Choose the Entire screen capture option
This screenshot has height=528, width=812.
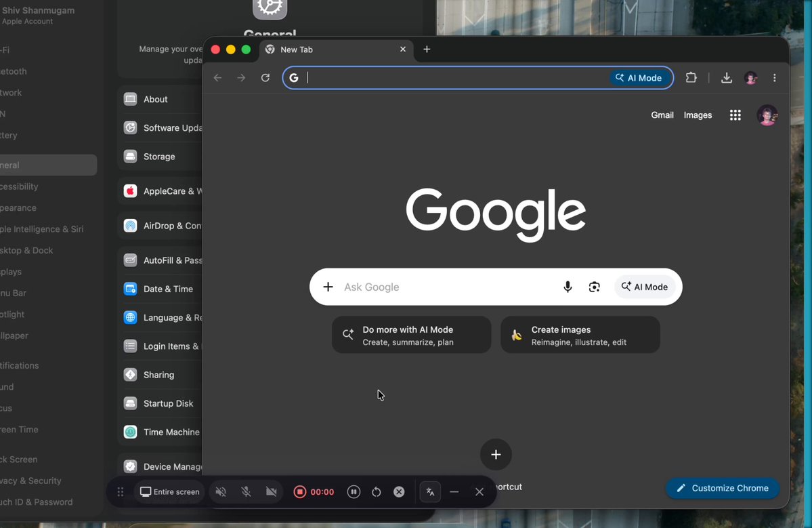click(170, 491)
